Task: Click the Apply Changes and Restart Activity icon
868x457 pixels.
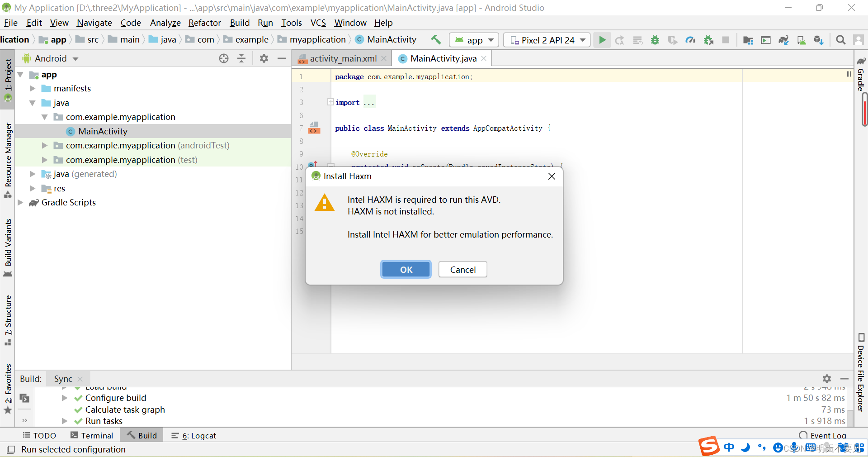Action: (x=620, y=40)
